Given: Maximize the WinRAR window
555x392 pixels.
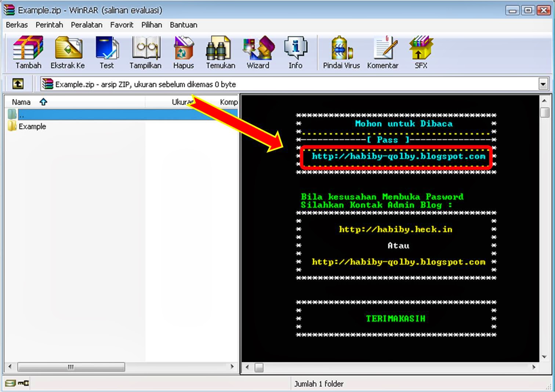Looking at the screenshot, I should coord(528,10).
